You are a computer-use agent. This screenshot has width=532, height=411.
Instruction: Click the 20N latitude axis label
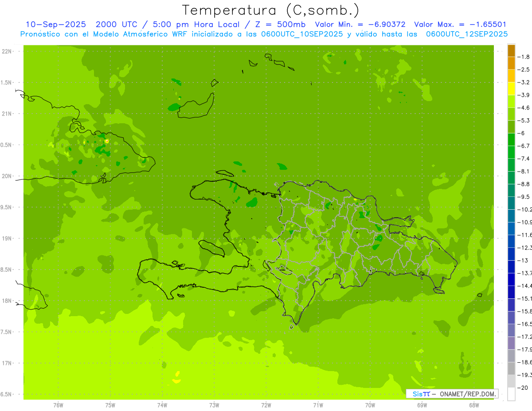pyautogui.click(x=7, y=176)
